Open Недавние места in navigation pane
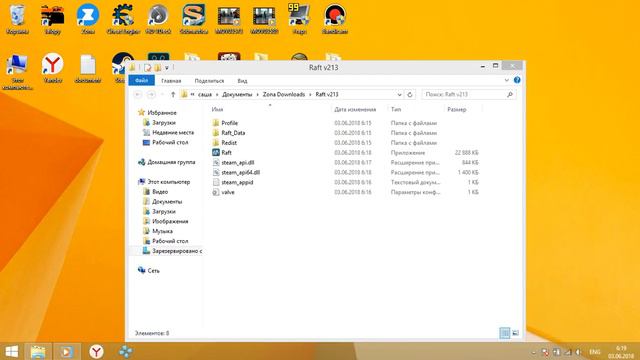 click(173, 133)
